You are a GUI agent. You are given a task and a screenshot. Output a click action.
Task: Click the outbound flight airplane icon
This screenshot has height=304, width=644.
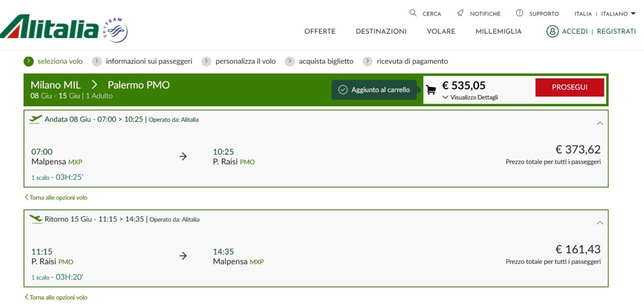(x=36, y=119)
